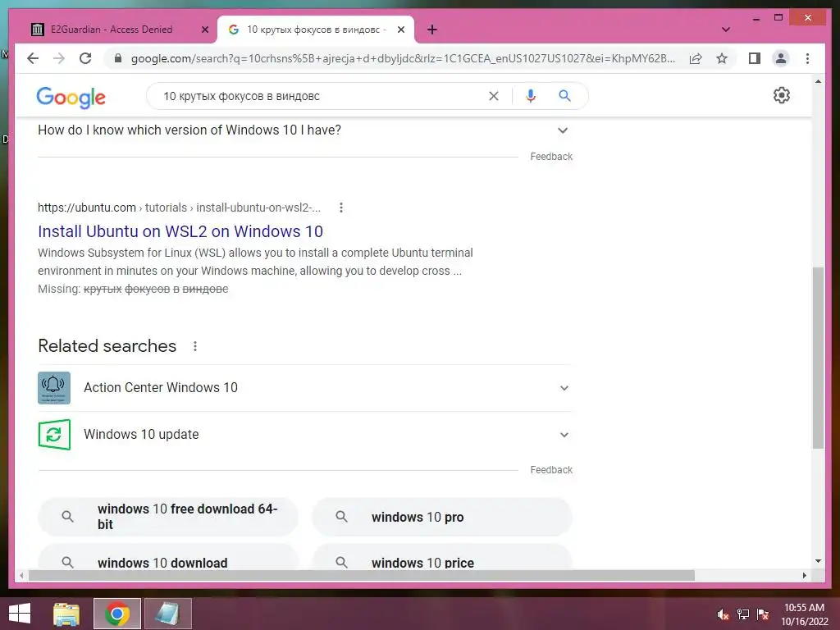The image size is (840, 630).
Task: Select the '10 крутых фокусов в виндовс' tab
Action: (x=316, y=30)
